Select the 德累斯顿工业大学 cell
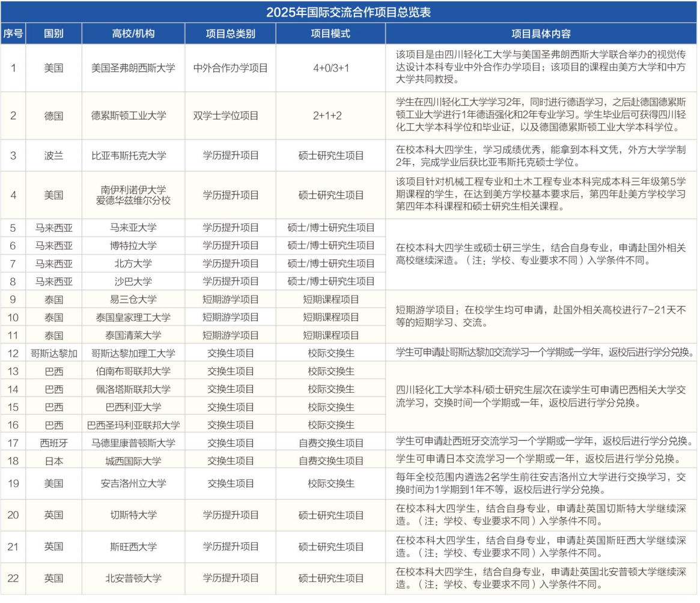This screenshot has width=700, height=603. click(133, 115)
